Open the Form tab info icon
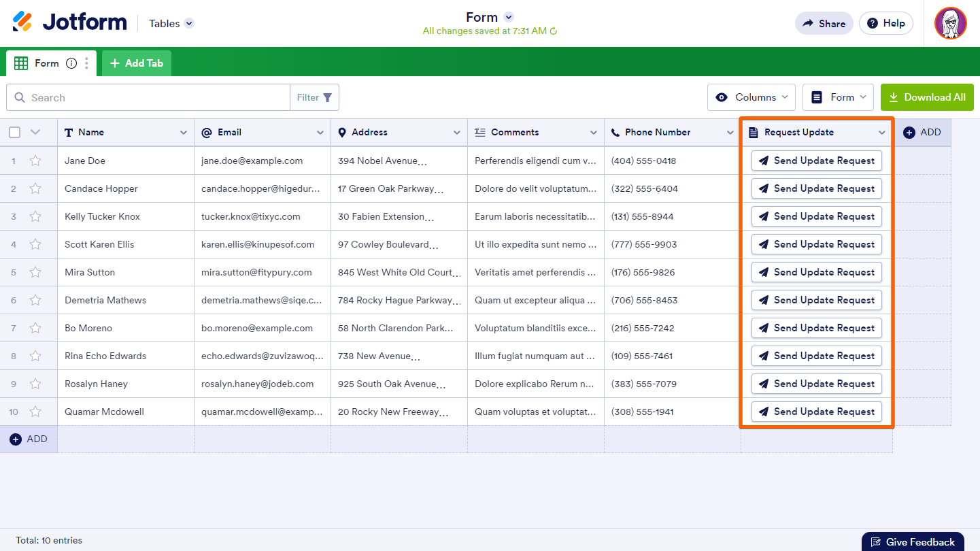980x551 pixels. (x=71, y=63)
